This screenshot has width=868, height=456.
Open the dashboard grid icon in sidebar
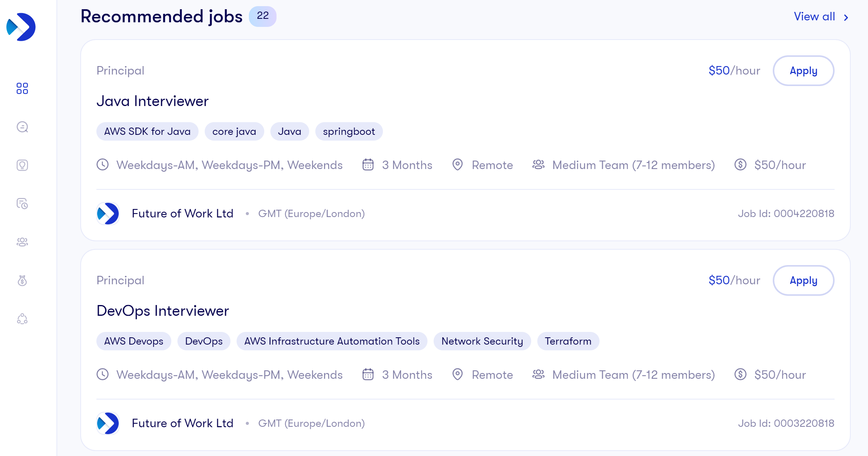[22, 88]
